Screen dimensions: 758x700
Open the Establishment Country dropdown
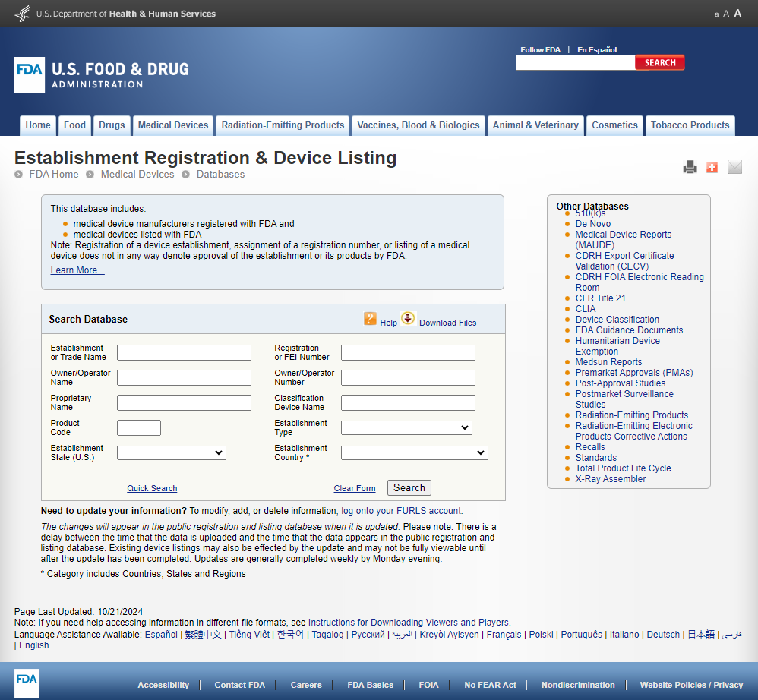(414, 453)
